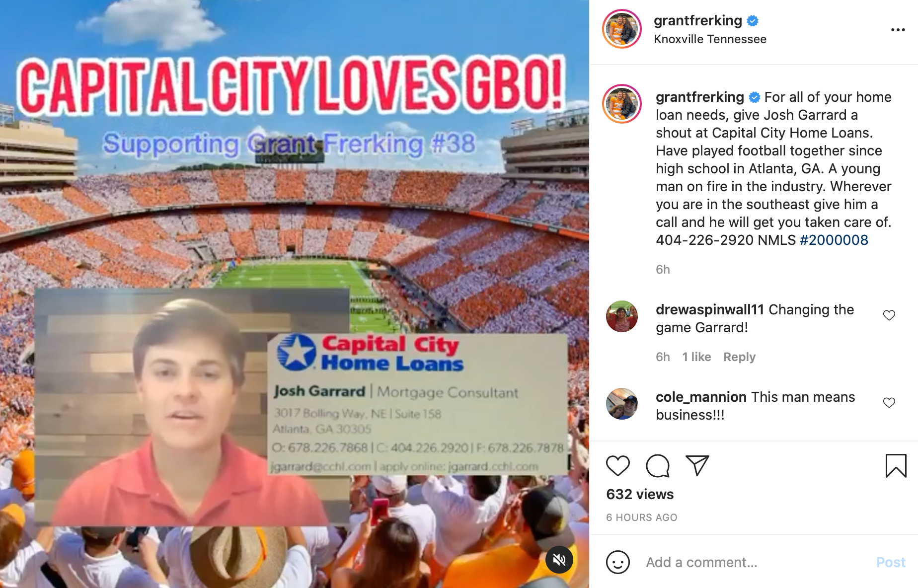Open emoji picker smiley icon
Image resolution: width=918 pixels, height=588 pixels.
click(618, 562)
